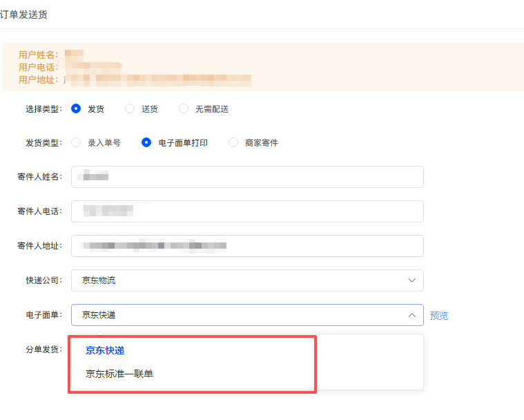Screen dimensions: 524x420
Task: Select 电子面单打印 shipping type
Action: (146, 142)
